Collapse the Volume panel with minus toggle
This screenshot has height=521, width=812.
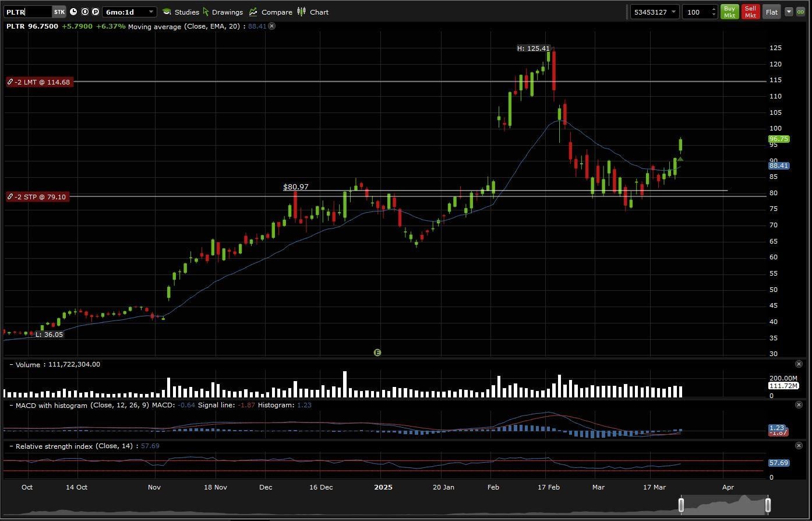coord(11,365)
